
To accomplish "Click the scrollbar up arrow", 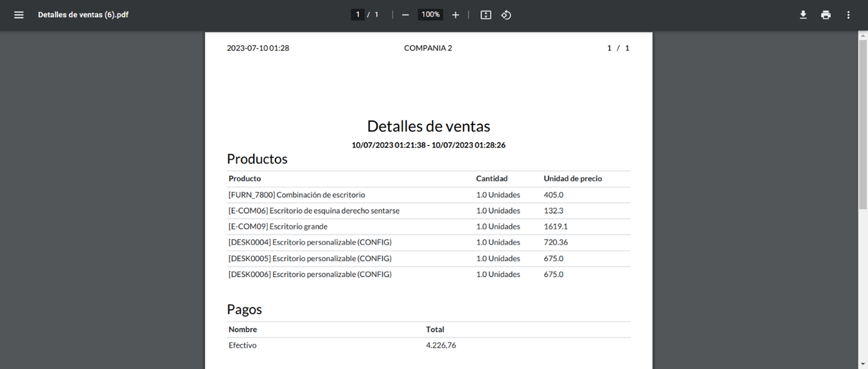I will [863, 35].
